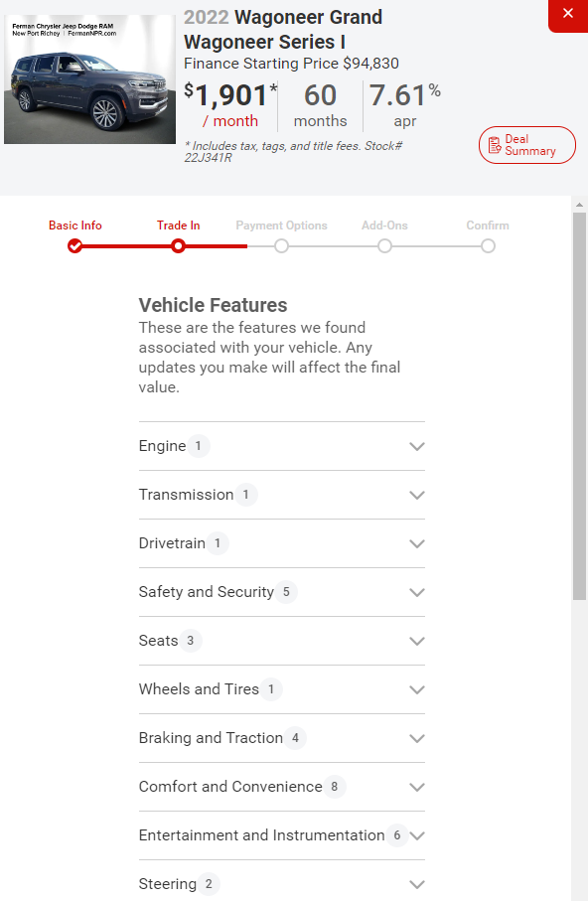
Task: Click the Wagoneer vehicle photo thumbnail
Action: click(x=89, y=79)
